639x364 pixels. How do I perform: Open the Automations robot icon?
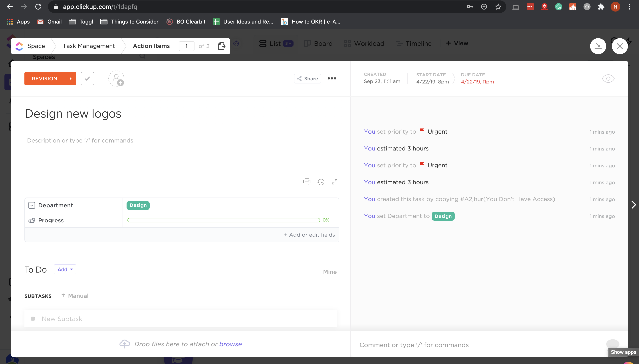click(x=237, y=44)
